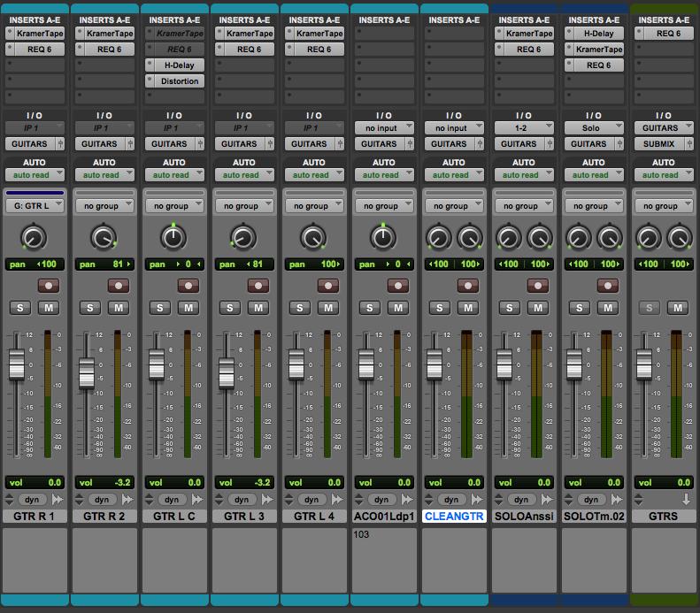Click GTR L C dyn automation arrows icon
700x613 pixels.
tap(197, 499)
